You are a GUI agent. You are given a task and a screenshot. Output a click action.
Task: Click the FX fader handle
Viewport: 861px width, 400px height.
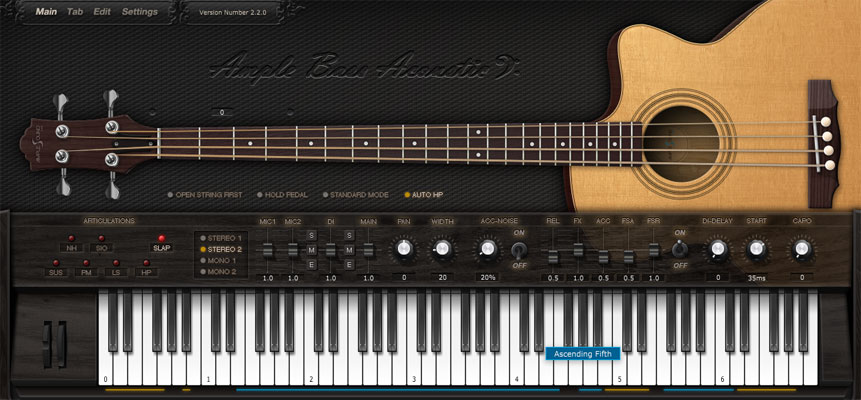click(x=578, y=250)
